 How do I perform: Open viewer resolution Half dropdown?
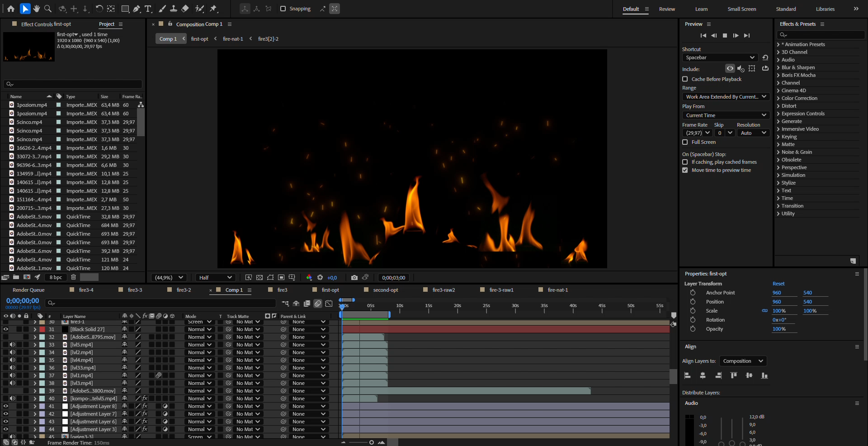(216, 277)
